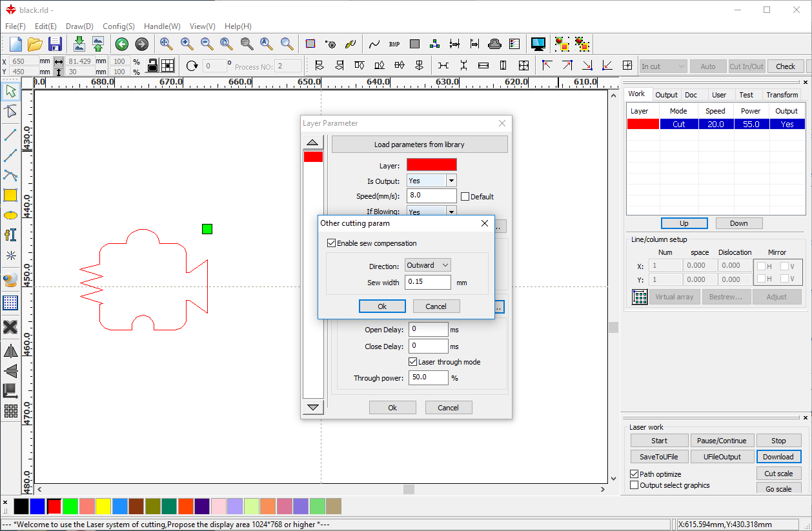812x531 pixels.
Task: Switch to the Transform tab
Action: 782,95
